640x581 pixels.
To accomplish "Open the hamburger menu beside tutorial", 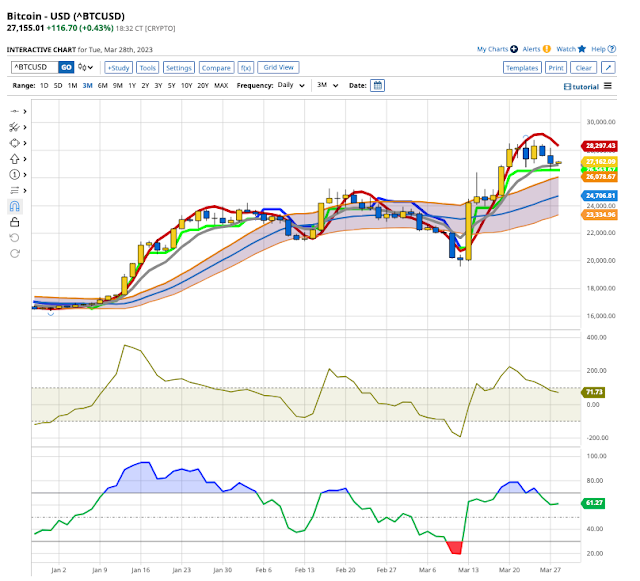I will 608,86.
